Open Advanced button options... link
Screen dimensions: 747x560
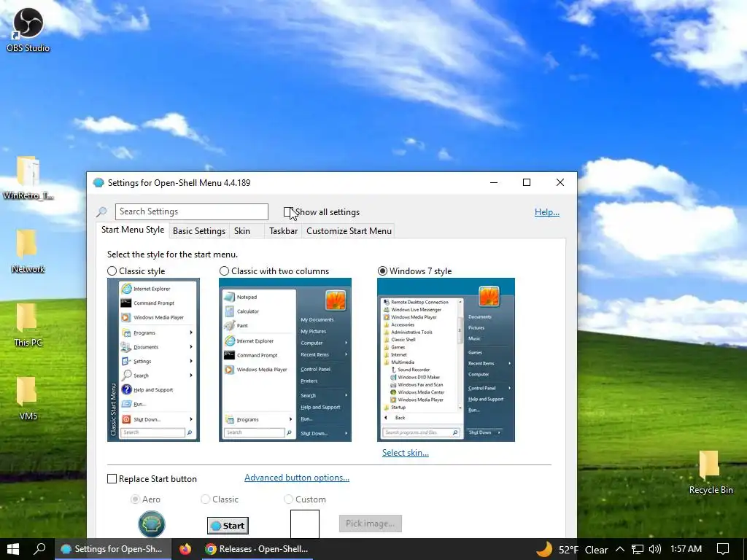click(x=297, y=478)
